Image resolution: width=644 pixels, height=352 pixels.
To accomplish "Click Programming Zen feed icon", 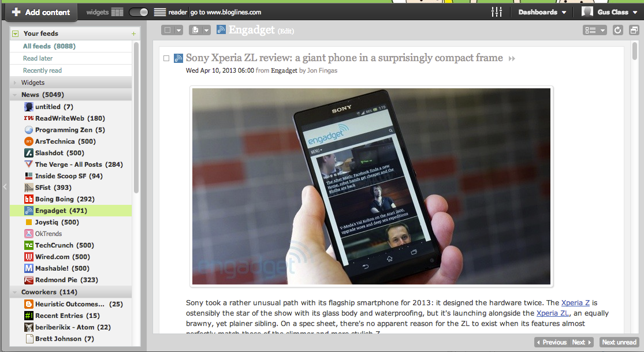I will [29, 130].
